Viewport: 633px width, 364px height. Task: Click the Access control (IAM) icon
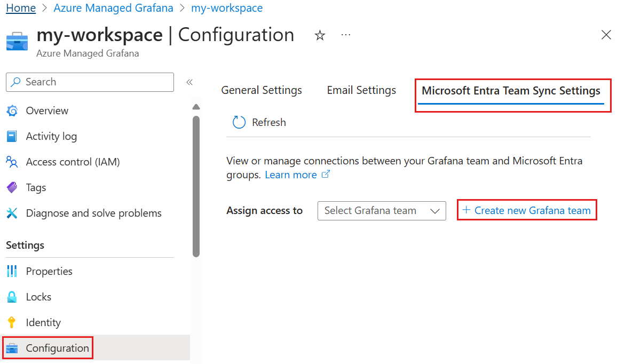pos(12,162)
